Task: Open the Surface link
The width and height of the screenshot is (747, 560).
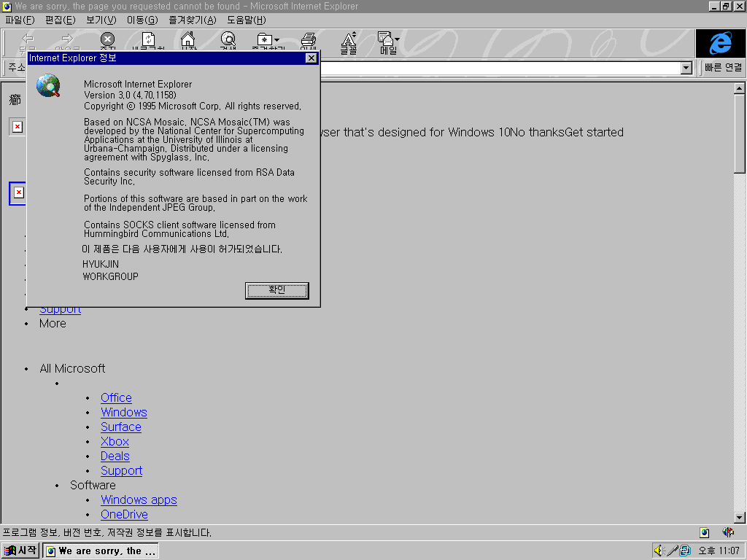Action: click(x=121, y=427)
